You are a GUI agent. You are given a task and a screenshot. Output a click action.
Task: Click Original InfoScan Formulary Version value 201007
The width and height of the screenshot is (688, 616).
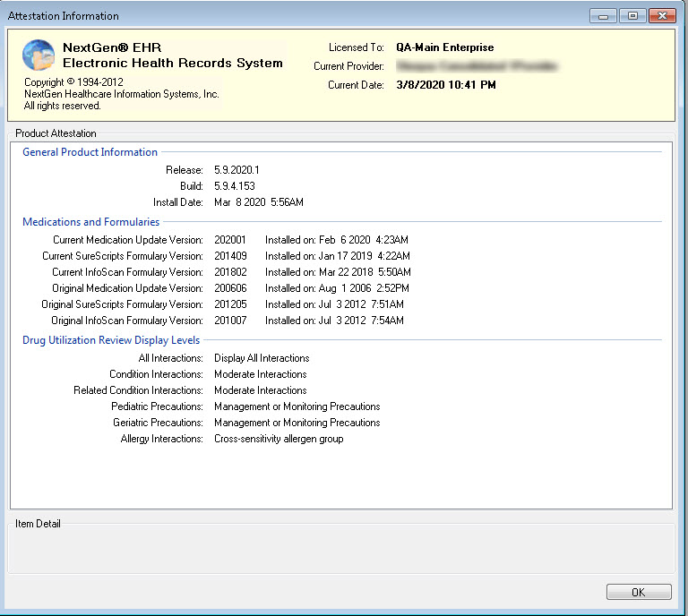click(x=230, y=321)
